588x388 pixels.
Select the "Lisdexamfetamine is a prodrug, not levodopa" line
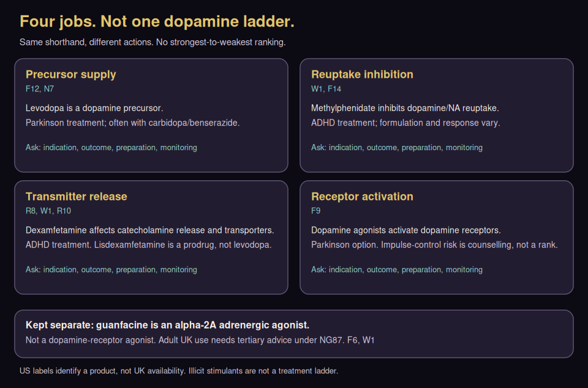[148, 245]
